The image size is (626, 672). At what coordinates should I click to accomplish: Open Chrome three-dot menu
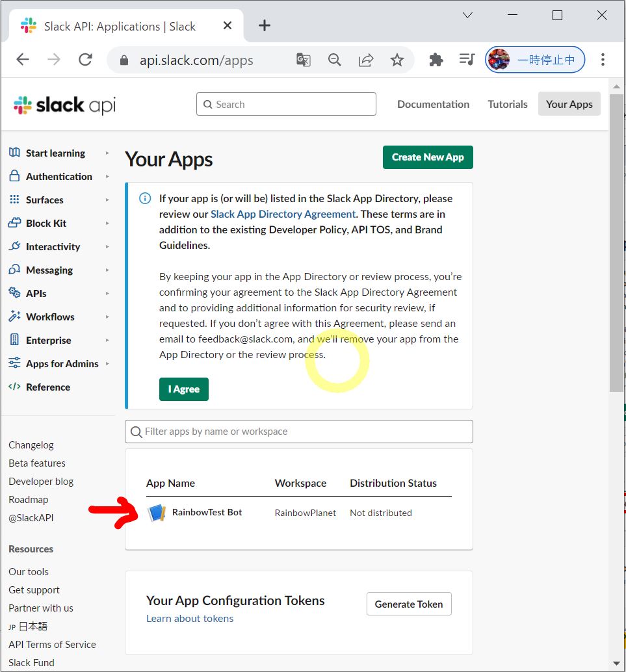coord(603,60)
